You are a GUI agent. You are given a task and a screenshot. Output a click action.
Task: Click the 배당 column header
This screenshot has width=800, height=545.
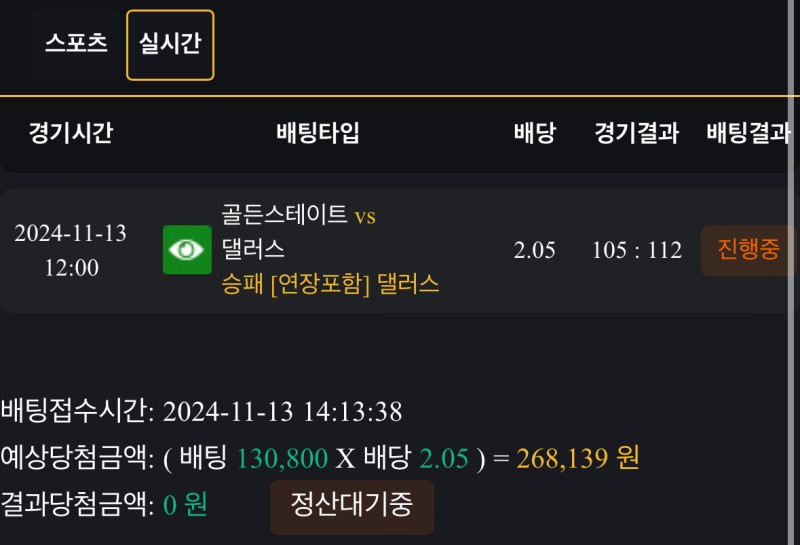(x=534, y=133)
